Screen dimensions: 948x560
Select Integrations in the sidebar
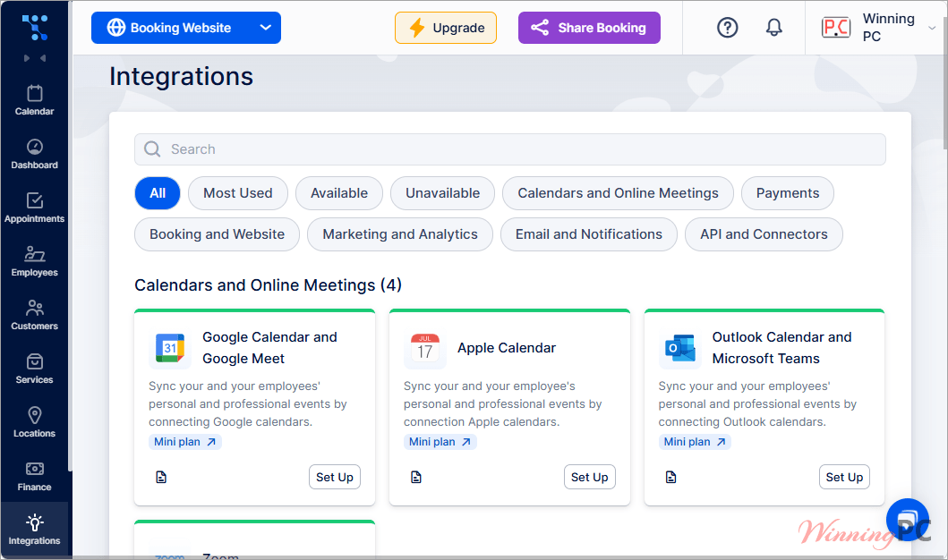pos(34,530)
